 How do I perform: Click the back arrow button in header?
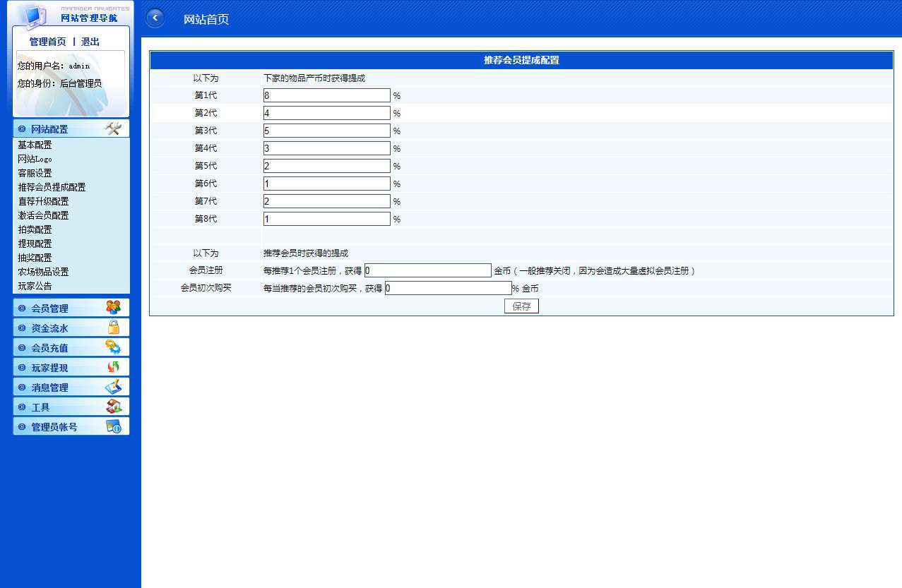pos(155,18)
